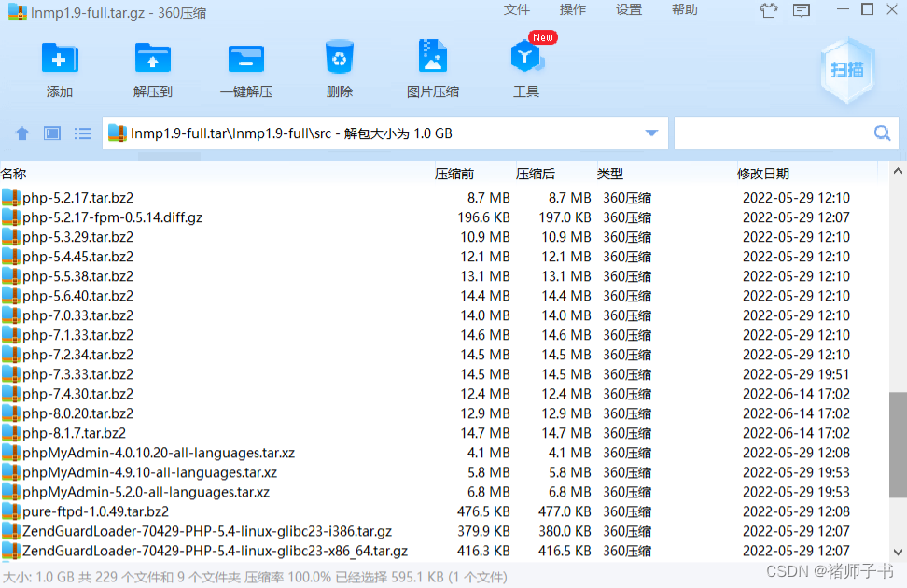Click scrollbar down arrow in file list
907x588 pixels.
[898, 553]
